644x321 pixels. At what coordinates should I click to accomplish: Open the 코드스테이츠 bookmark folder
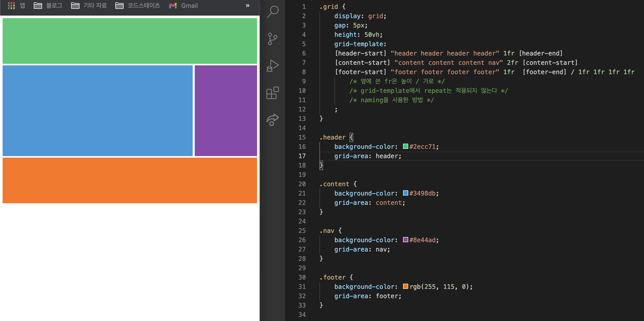138,5
